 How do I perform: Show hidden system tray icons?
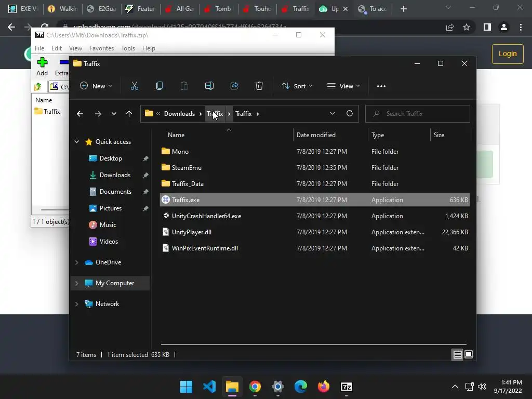tap(455, 387)
